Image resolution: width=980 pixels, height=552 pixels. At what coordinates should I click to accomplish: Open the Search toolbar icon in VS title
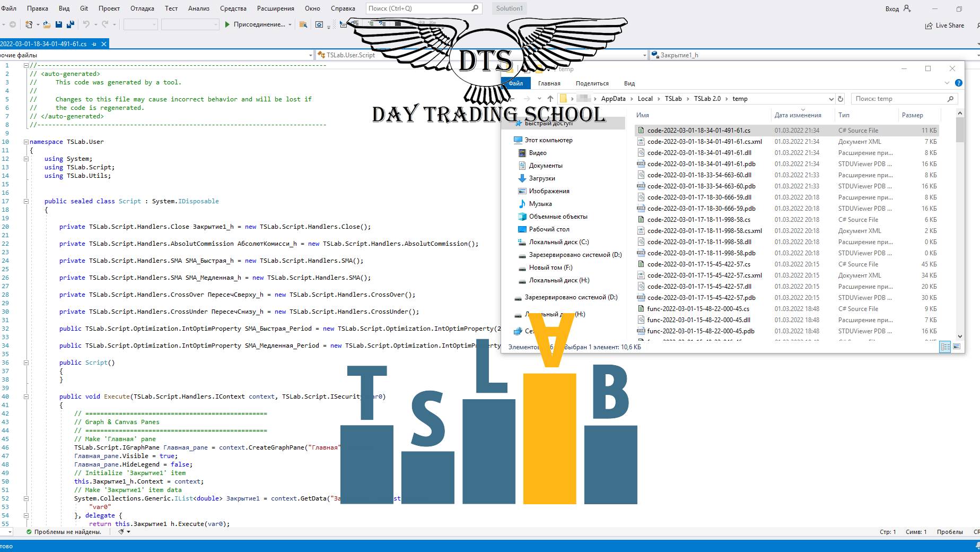click(475, 8)
